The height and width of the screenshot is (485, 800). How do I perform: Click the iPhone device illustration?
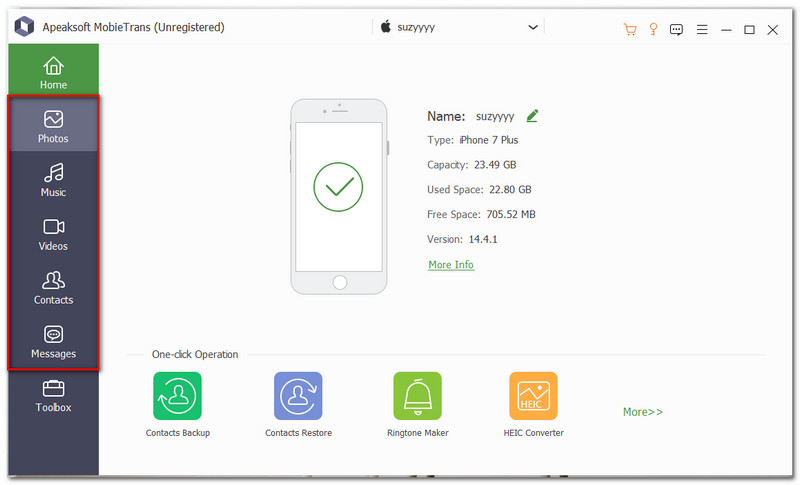339,196
